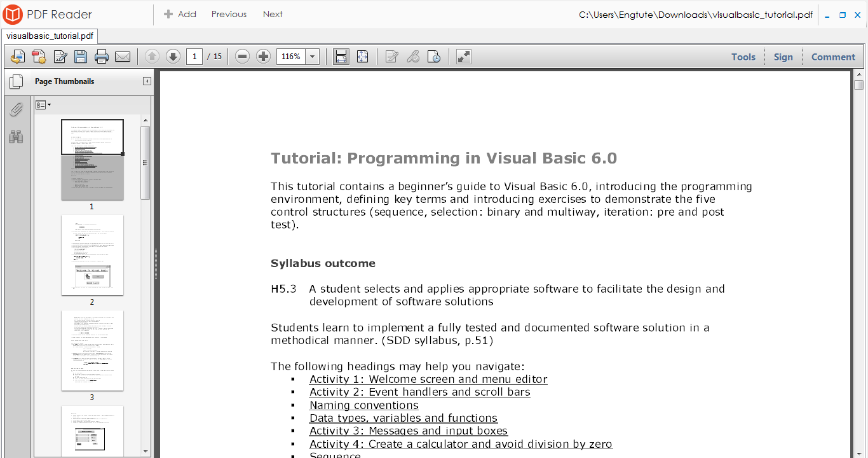Click the open file toolbar icon
The image size is (868, 458).
pos(18,57)
